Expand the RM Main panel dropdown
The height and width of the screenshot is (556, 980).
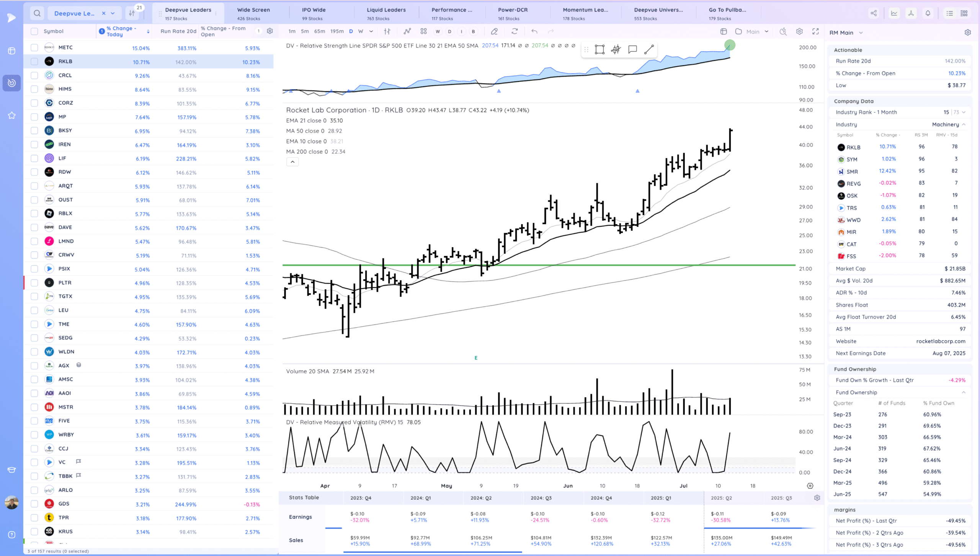coord(861,33)
